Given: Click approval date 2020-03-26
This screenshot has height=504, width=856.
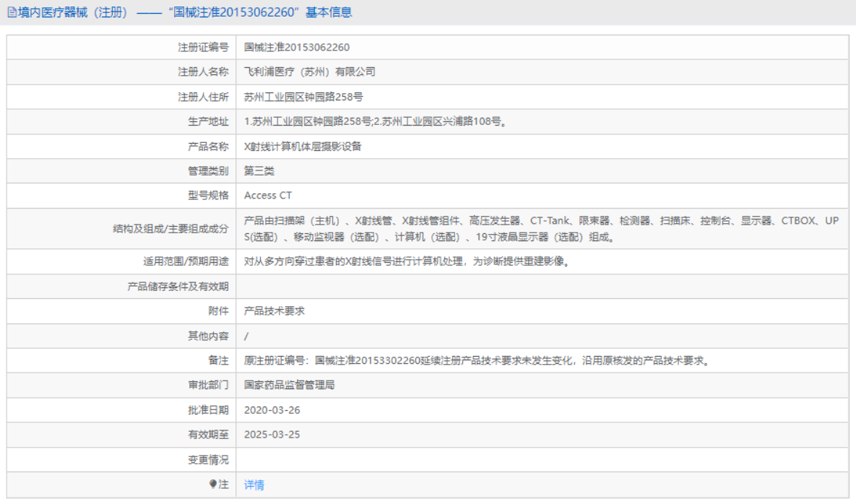Looking at the screenshot, I should coord(272,410).
